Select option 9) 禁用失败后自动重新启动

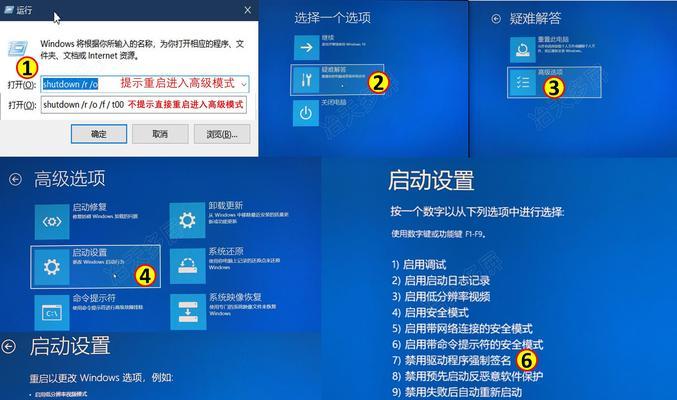click(457, 392)
